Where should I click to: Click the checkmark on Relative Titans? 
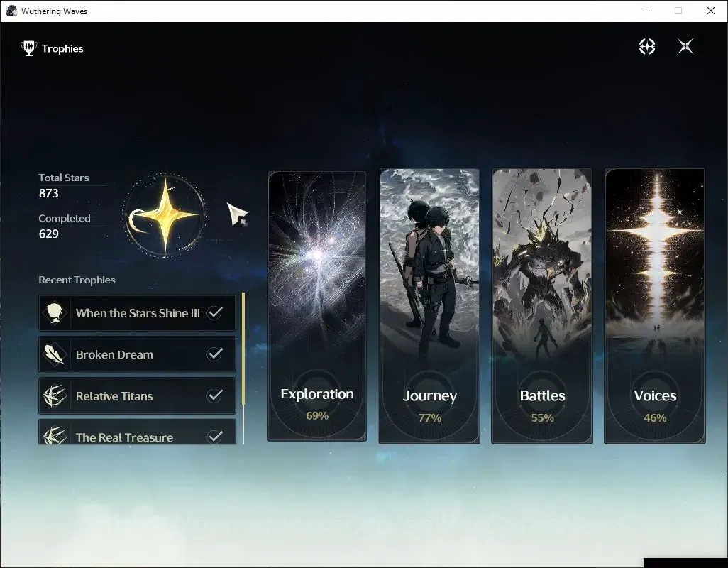214,395
